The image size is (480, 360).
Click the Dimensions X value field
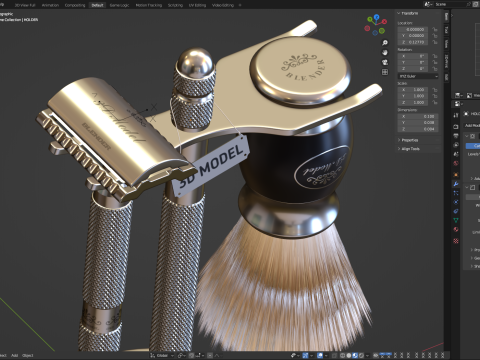point(418,116)
